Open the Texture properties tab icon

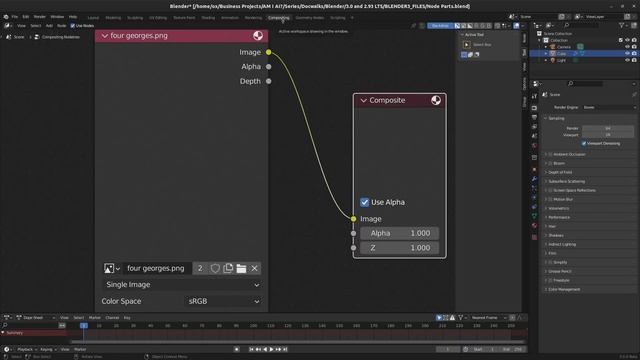(x=534, y=237)
